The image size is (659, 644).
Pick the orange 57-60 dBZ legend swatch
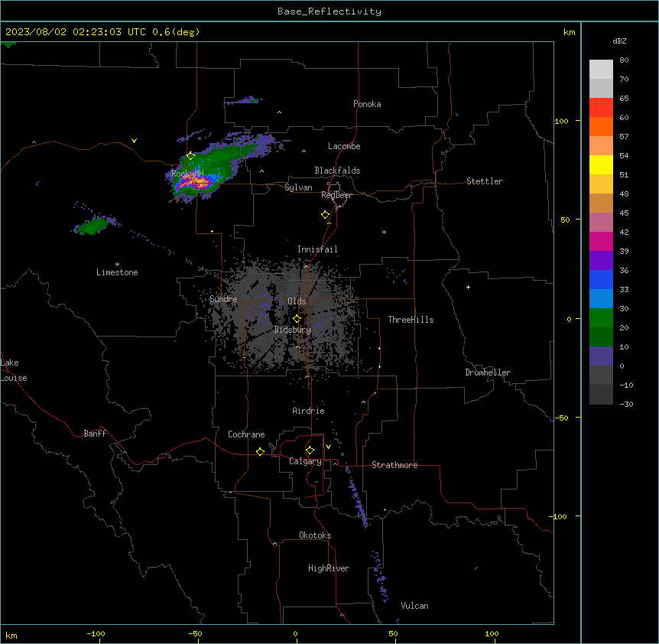(x=601, y=126)
